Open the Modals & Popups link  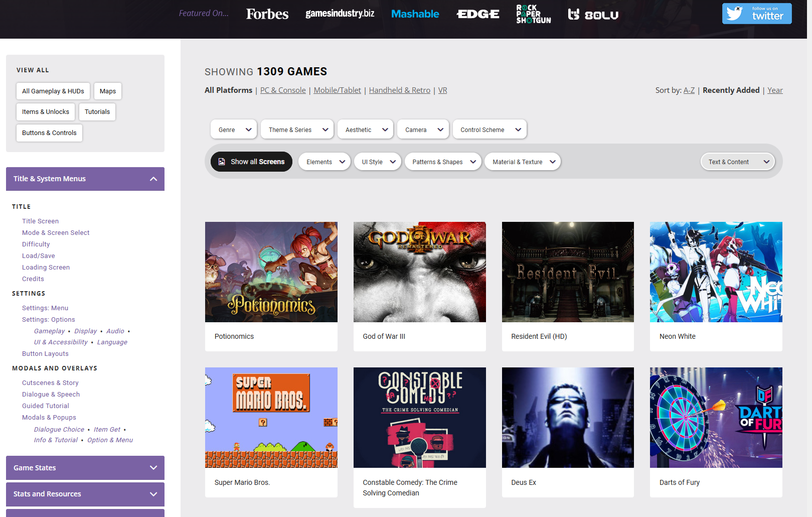pos(49,418)
